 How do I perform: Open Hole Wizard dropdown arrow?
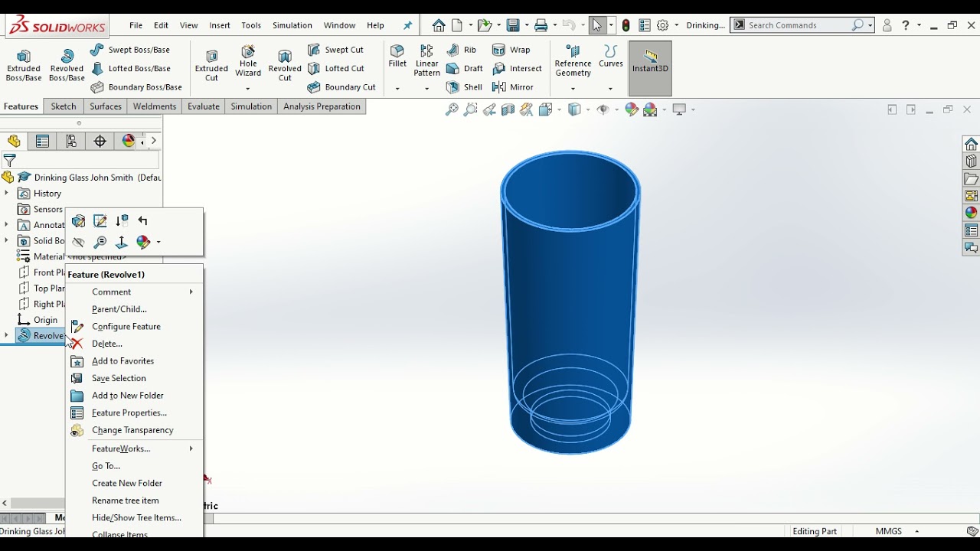pos(248,89)
